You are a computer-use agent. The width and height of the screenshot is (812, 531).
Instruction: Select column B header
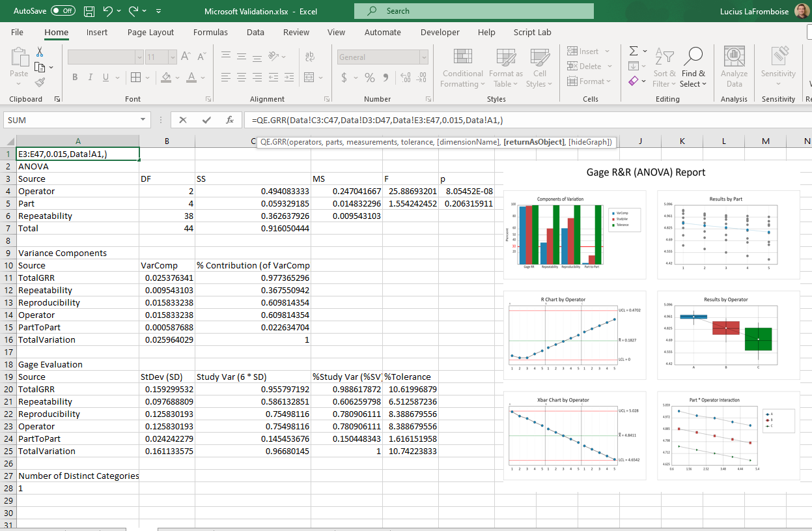[167, 141]
